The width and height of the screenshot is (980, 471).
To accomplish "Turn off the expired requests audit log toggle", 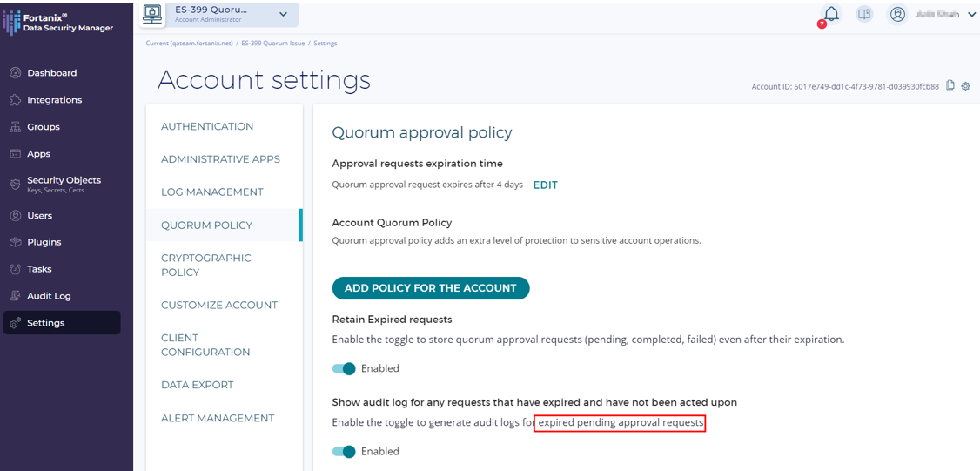I will 344,451.
